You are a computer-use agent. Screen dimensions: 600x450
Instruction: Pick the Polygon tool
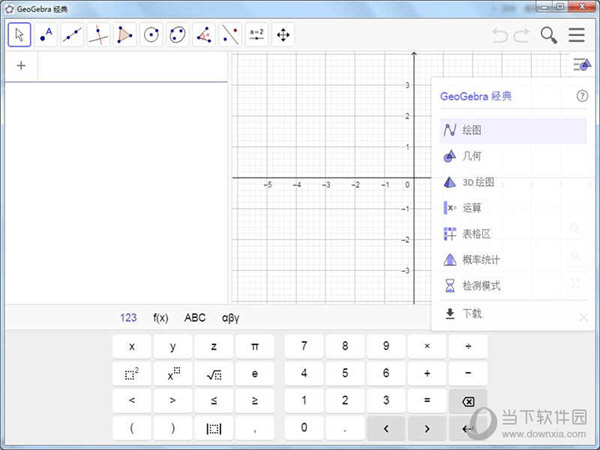tap(124, 35)
